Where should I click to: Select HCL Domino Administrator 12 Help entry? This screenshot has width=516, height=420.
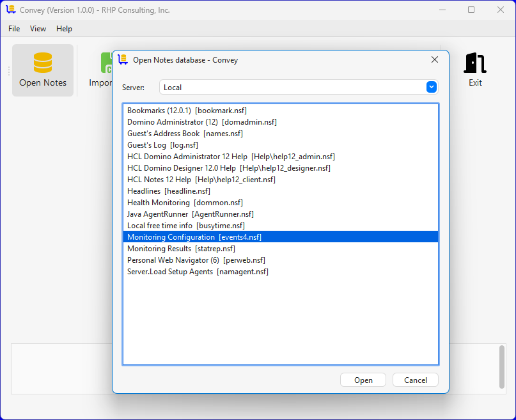(x=281, y=157)
